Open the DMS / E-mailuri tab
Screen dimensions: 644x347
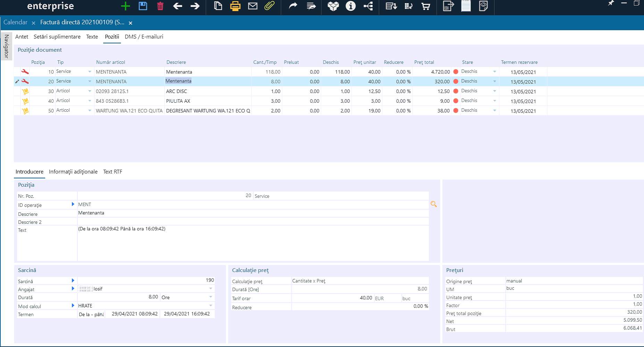pos(144,37)
